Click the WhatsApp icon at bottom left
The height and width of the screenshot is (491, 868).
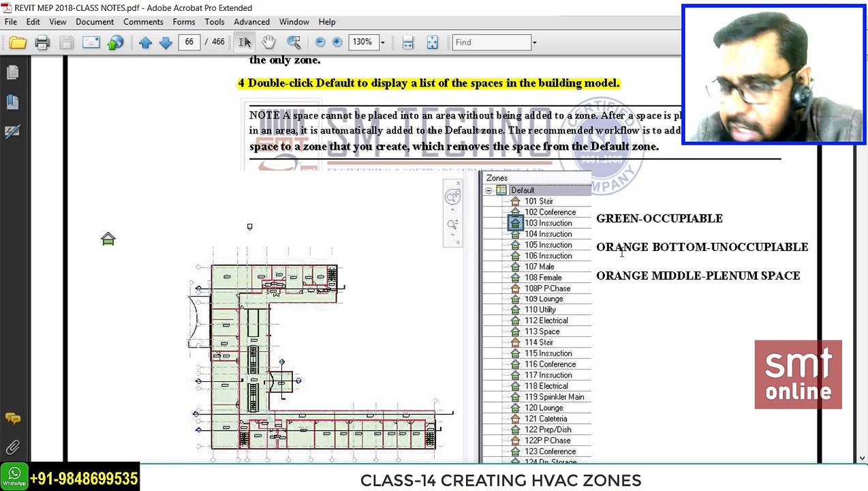14,476
